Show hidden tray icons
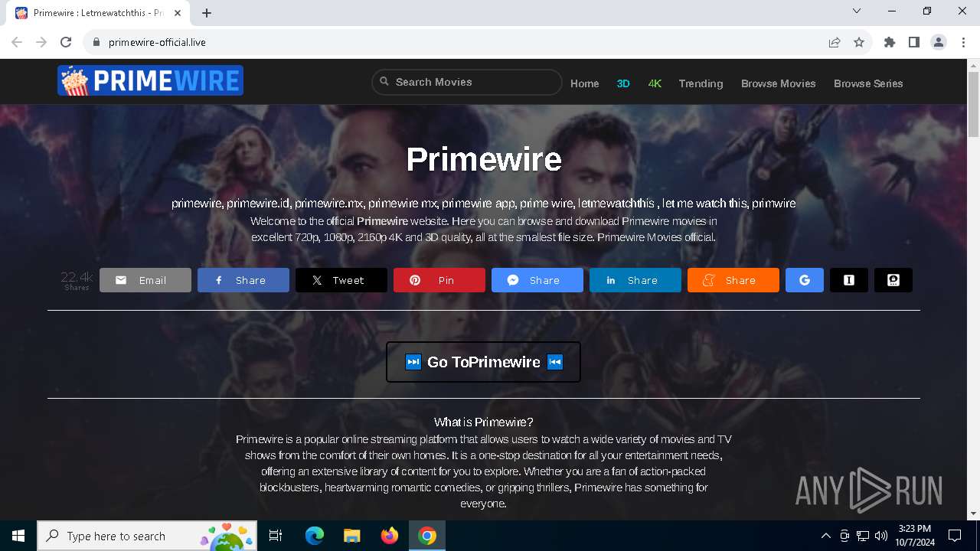Viewport: 980px width, 551px height. point(826,536)
